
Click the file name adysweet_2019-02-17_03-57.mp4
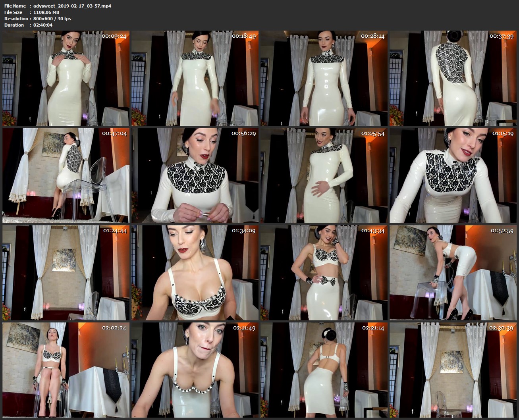tap(72, 6)
